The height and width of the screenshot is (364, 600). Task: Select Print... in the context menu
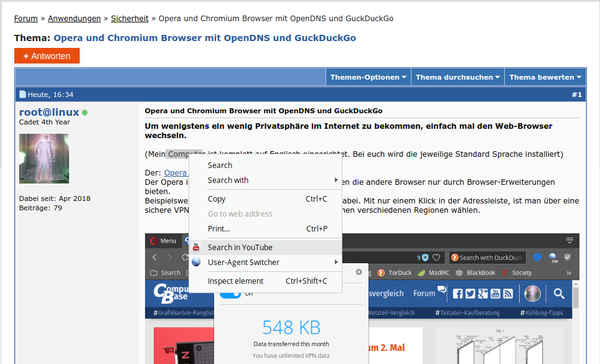[x=266, y=228]
